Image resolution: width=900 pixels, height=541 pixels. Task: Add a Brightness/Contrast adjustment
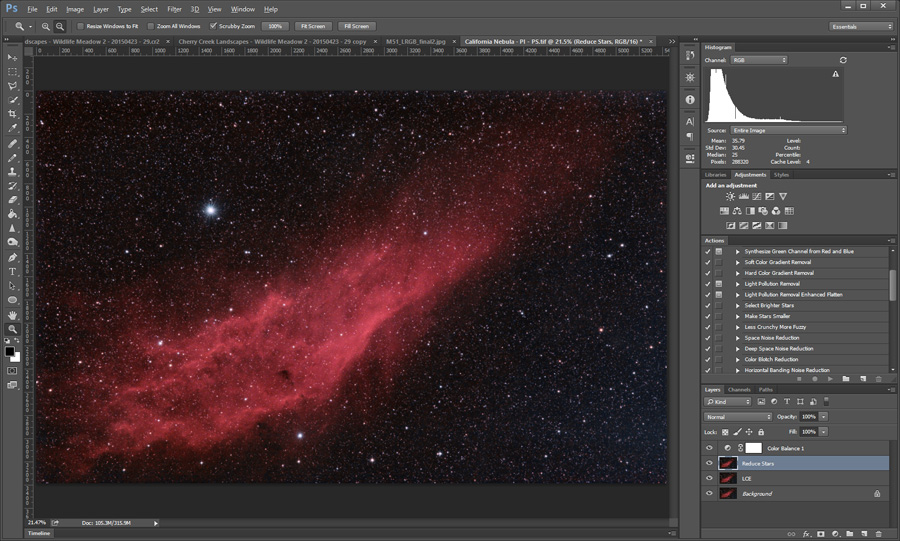pyautogui.click(x=730, y=197)
